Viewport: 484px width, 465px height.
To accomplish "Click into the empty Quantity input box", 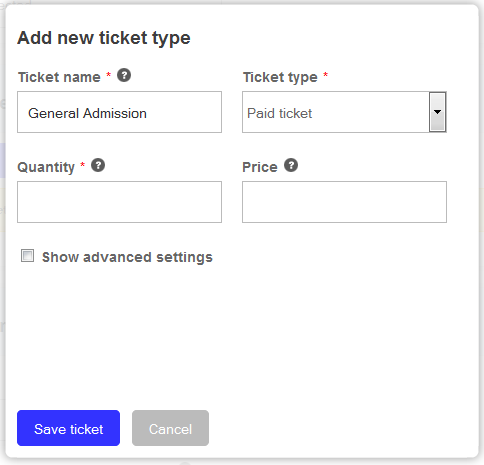I will coord(119,202).
